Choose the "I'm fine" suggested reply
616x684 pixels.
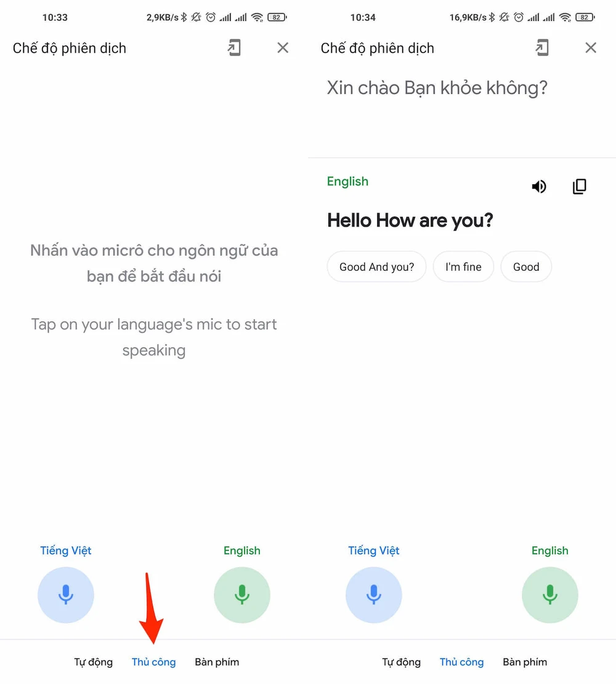(463, 267)
